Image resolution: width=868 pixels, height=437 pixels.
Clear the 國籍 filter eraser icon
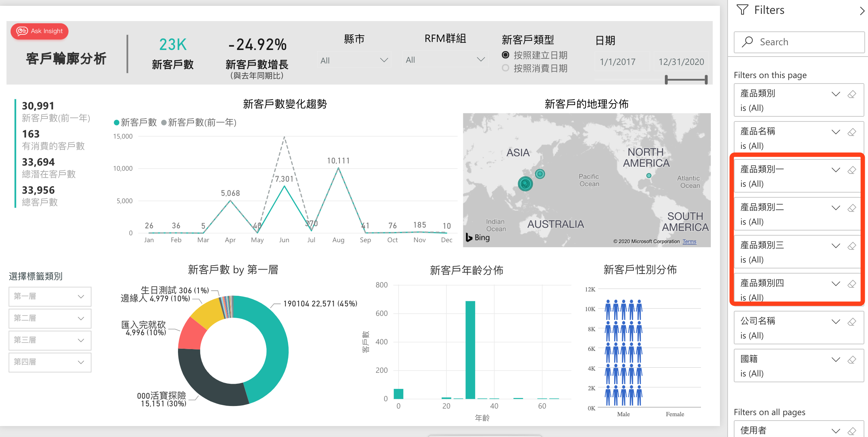852,360
